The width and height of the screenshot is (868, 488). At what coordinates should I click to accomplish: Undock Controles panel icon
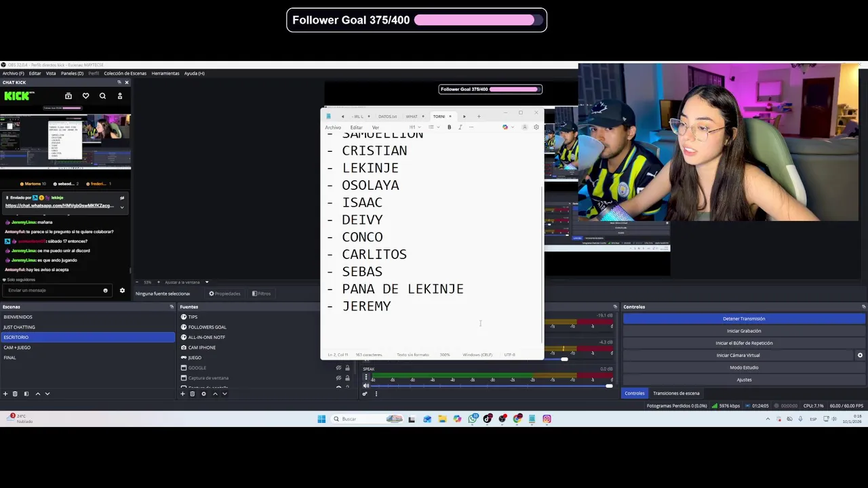[x=863, y=307]
